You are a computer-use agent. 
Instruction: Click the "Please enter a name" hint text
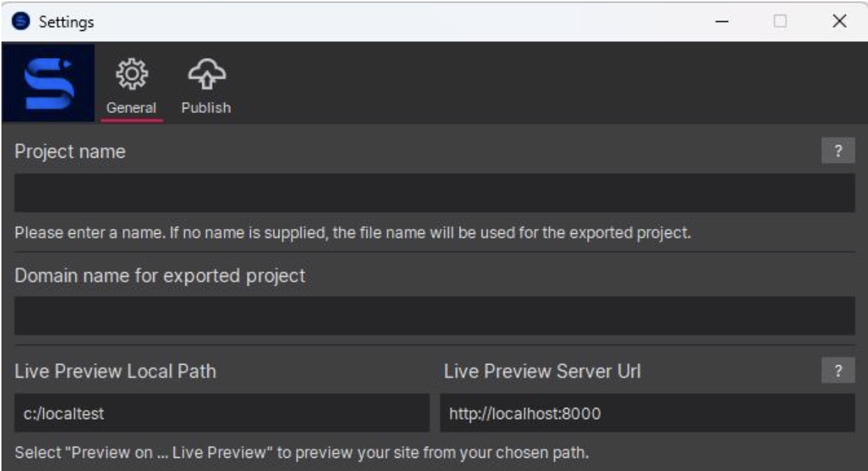pos(353,235)
